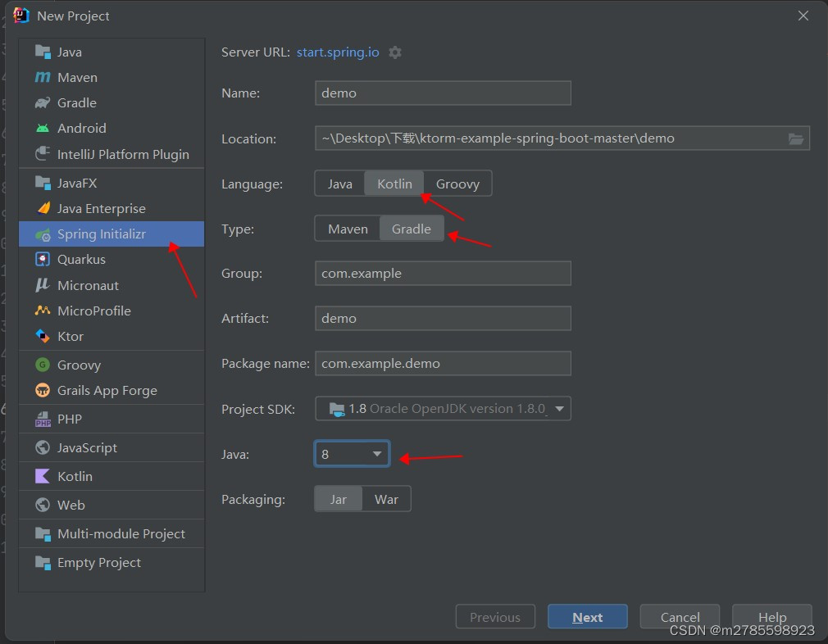Select Ktor project generator
The image size is (828, 644).
coord(111,336)
